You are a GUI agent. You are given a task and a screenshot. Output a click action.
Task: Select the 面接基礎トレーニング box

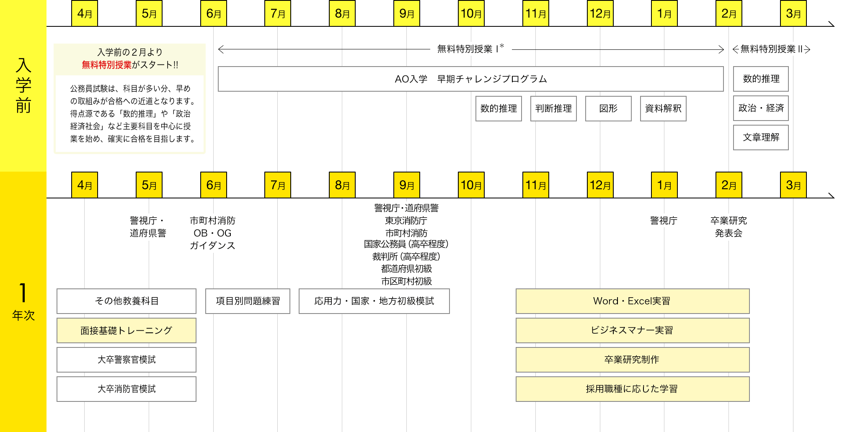(127, 330)
